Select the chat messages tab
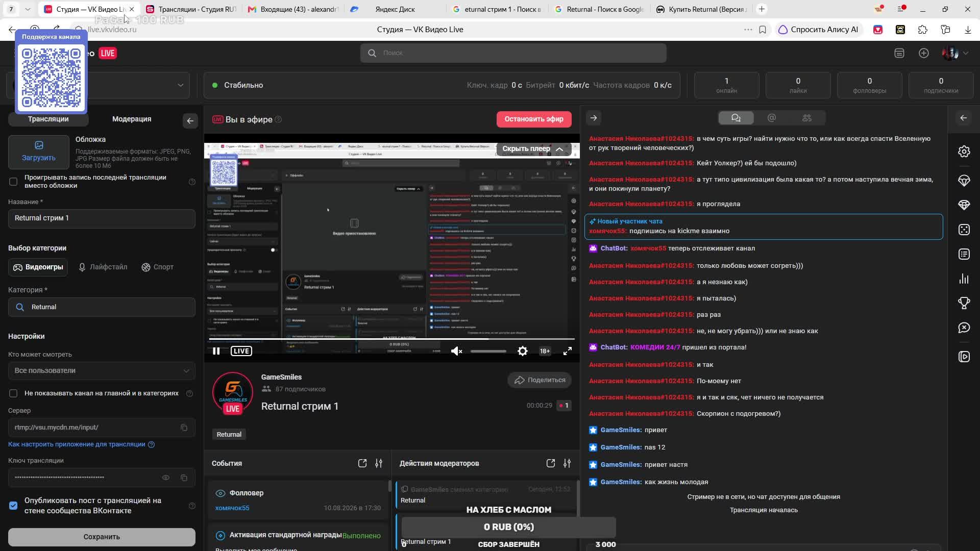Viewport: 980px width, 551px height. coord(736,118)
